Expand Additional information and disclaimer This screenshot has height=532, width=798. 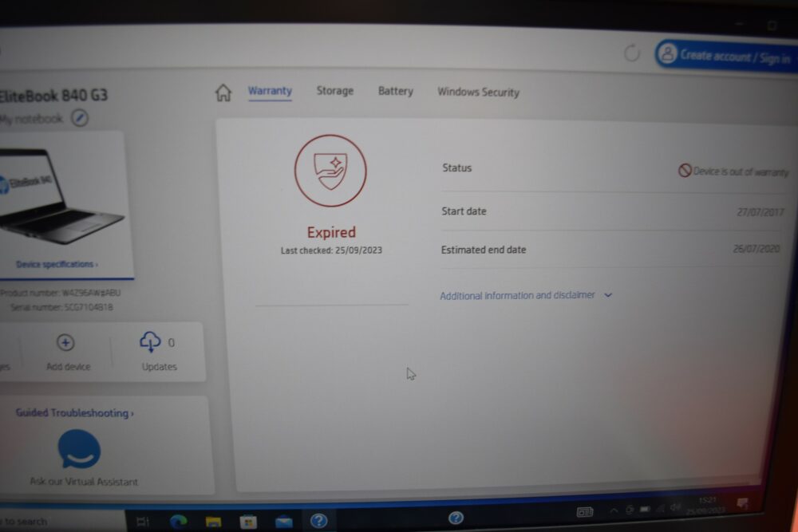click(x=526, y=295)
